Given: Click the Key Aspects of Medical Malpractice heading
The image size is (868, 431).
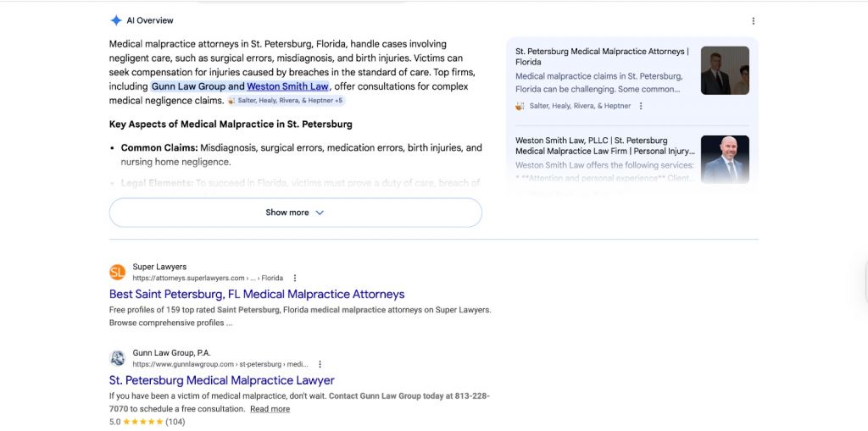Looking at the screenshot, I should pyautogui.click(x=231, y=124).
